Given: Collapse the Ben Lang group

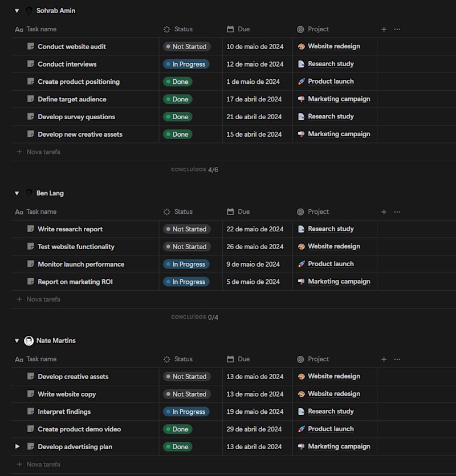Looking at the screenshot, I should tap(17, 193).
